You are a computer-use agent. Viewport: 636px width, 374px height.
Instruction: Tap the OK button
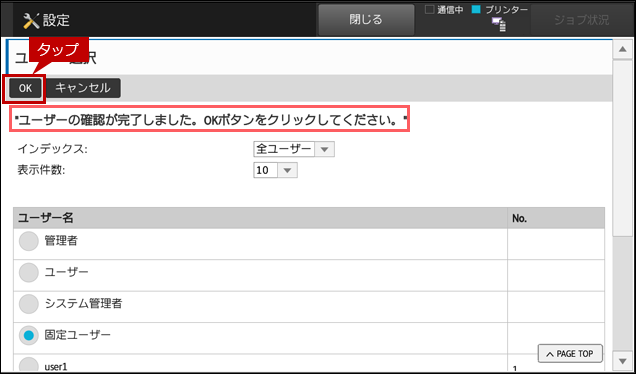25,88
